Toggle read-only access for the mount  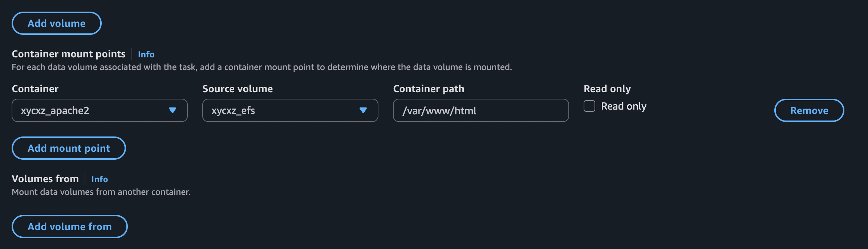coord(590,106)
